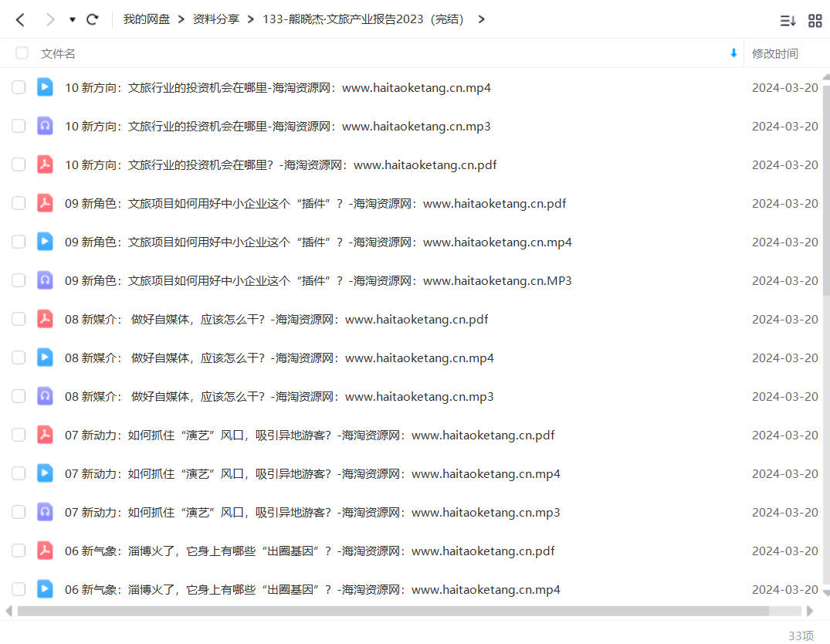This screenshot has height=644, width=830.
Task: Select file 07 新动力 ending in .mp3
Action: pyautogui.click(x=312, y=514)
